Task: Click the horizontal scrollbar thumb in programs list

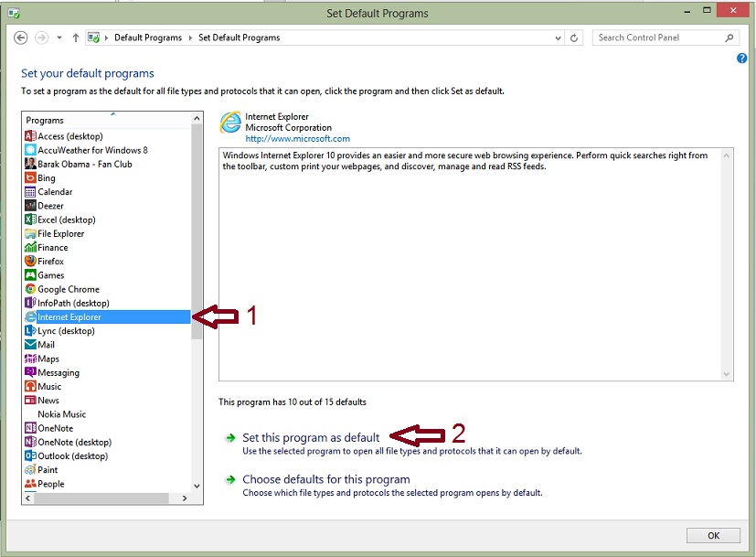Action: tap(101, 498)
